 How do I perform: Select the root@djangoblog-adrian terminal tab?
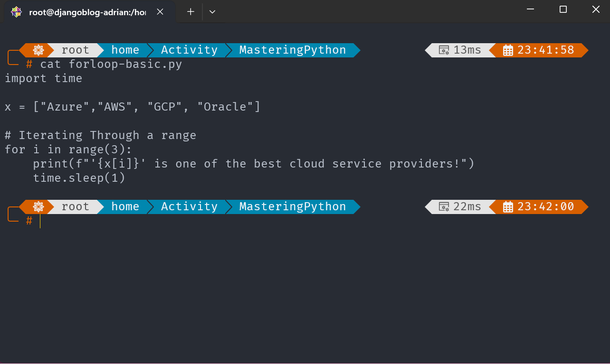(90, 12)
